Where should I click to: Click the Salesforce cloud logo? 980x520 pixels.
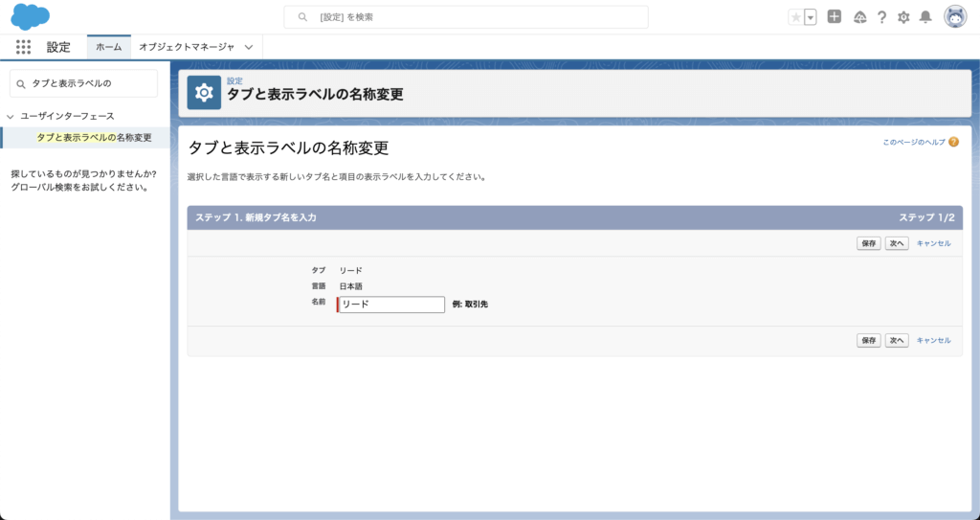(30, 16)
